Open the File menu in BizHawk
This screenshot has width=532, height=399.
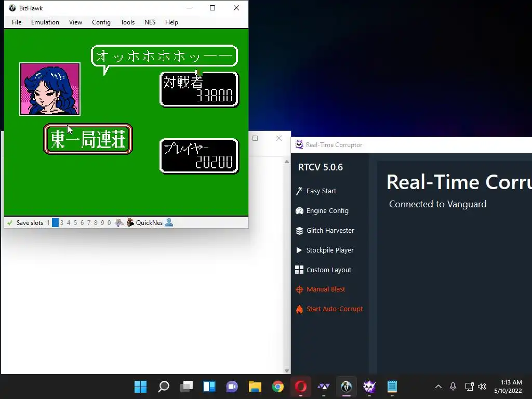click(17, 22)
